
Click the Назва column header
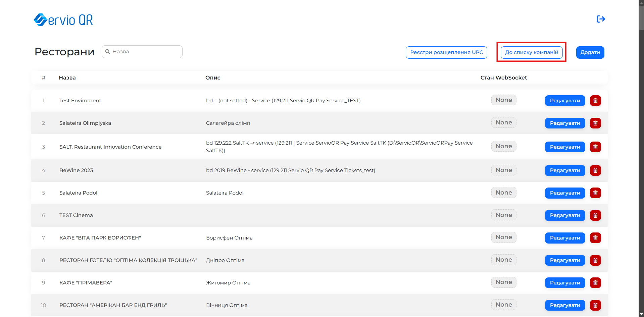pyautogui.click(x=67, y=78)
